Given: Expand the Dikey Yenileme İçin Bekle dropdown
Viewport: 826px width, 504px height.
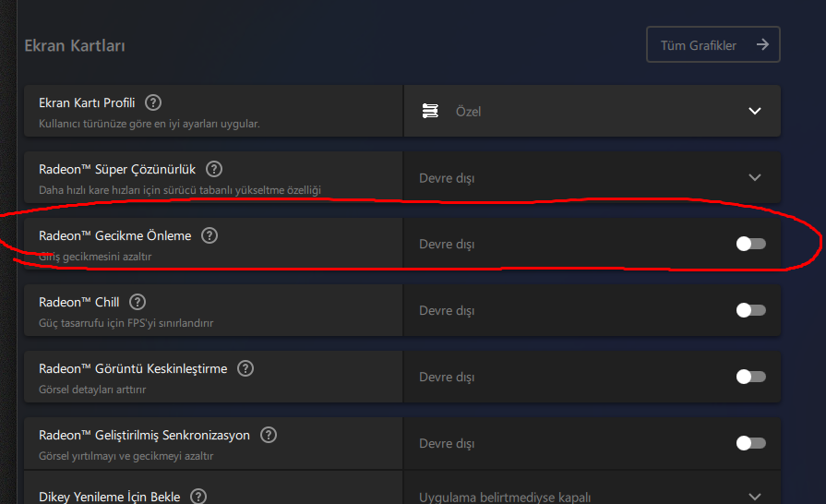Looking at the screenshot, I should (755, 497).
